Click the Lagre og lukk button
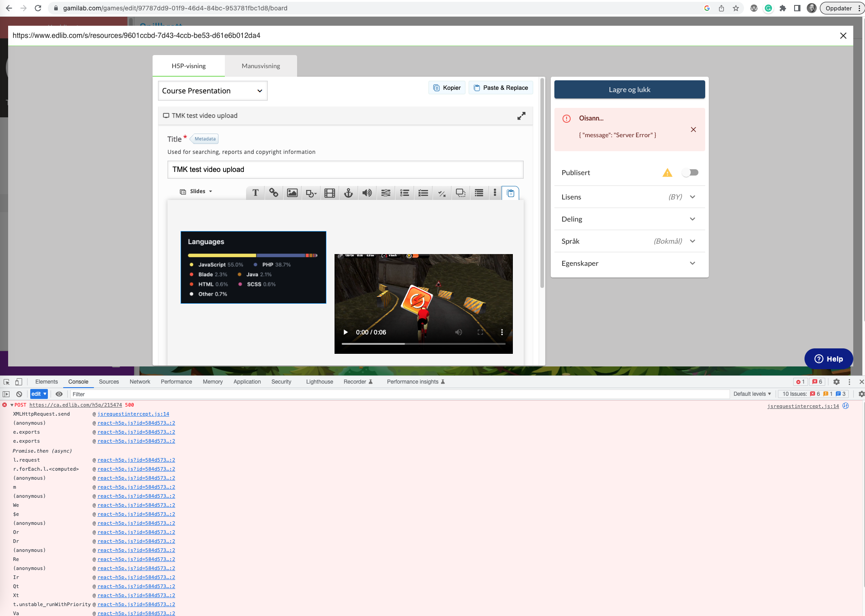 click(x=629, y=89)
